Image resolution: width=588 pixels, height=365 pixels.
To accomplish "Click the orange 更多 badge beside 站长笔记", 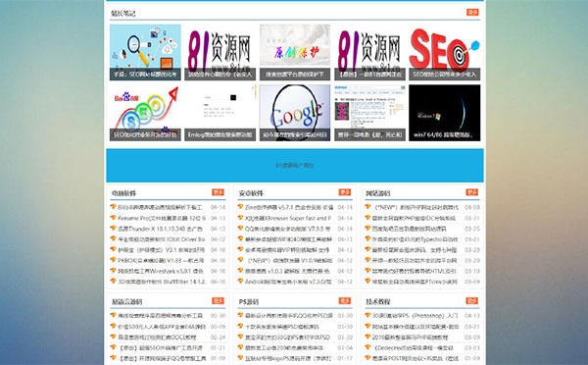I will (x=472, y=13).
